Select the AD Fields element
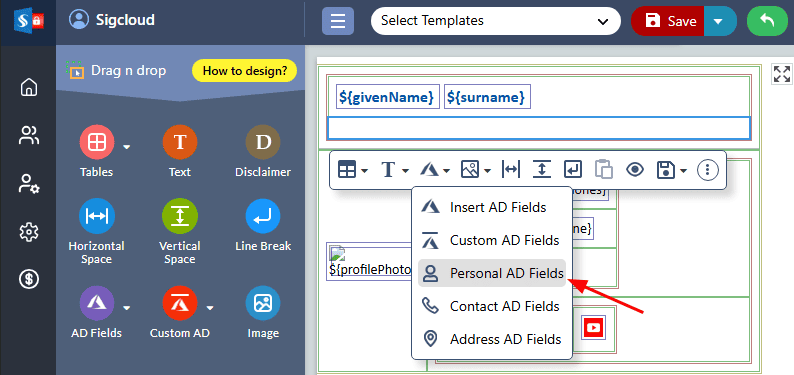This screenshot has width=794, height=375. coord(96,313)
